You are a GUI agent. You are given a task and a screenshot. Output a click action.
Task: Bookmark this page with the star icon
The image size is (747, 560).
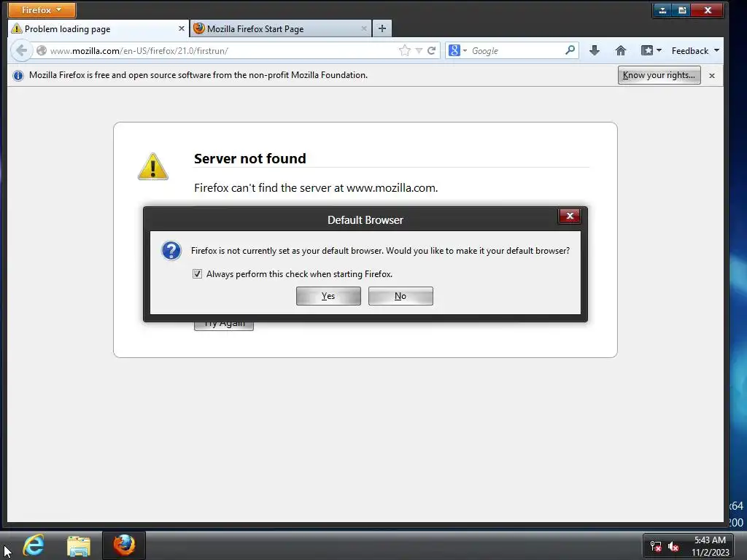point(404,50)
